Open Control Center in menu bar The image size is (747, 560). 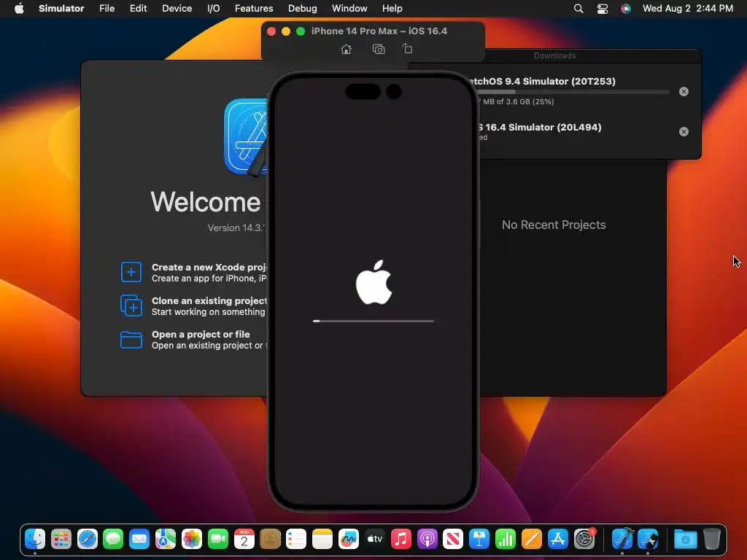coord(602,8)
